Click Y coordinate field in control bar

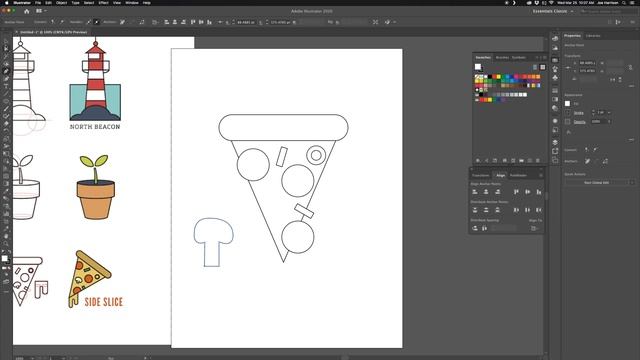coord(280,22)
